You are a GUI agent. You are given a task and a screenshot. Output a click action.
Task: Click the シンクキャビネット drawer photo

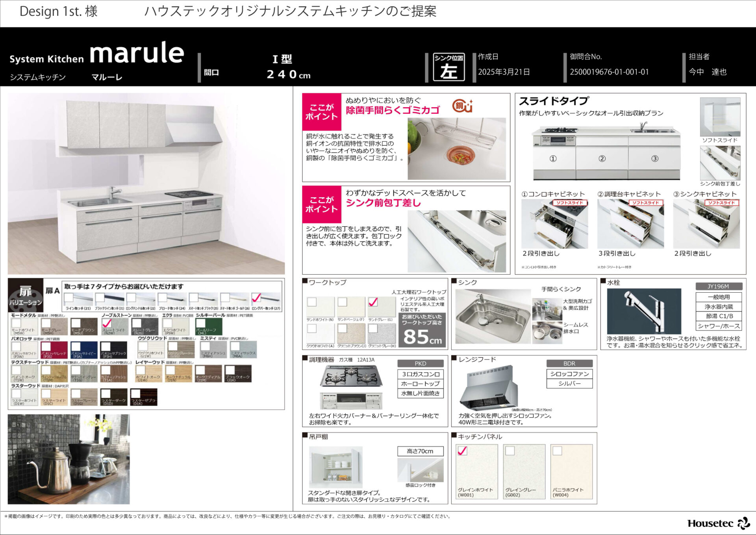706,224
